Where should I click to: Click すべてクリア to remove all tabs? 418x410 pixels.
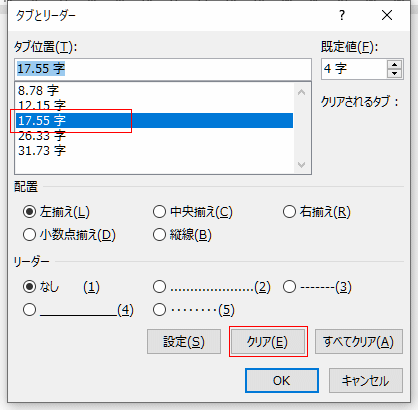pos(359,342)
